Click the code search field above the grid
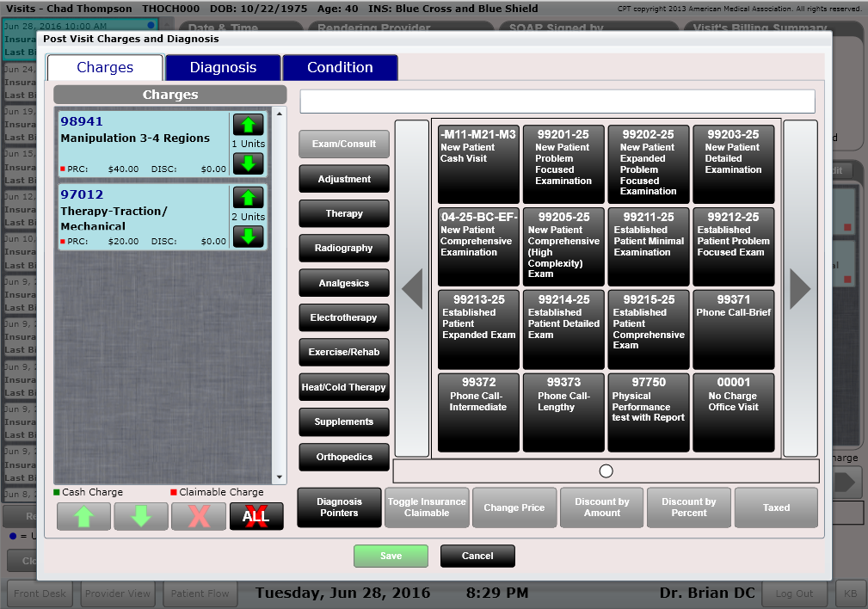Viewport: 868px width, 609px height. pos(557,101)
